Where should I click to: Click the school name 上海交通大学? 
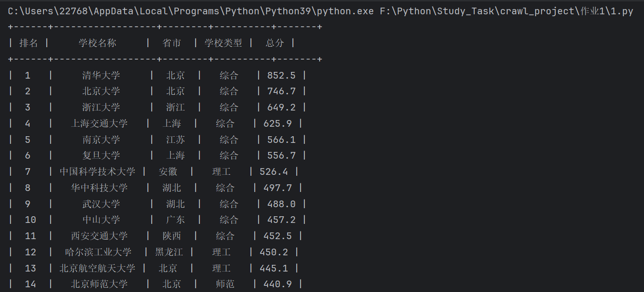(x=99, y=123)
